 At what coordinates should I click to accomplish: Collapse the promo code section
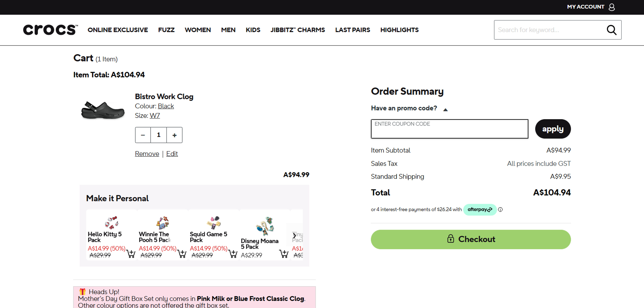(x=445, y=110)
